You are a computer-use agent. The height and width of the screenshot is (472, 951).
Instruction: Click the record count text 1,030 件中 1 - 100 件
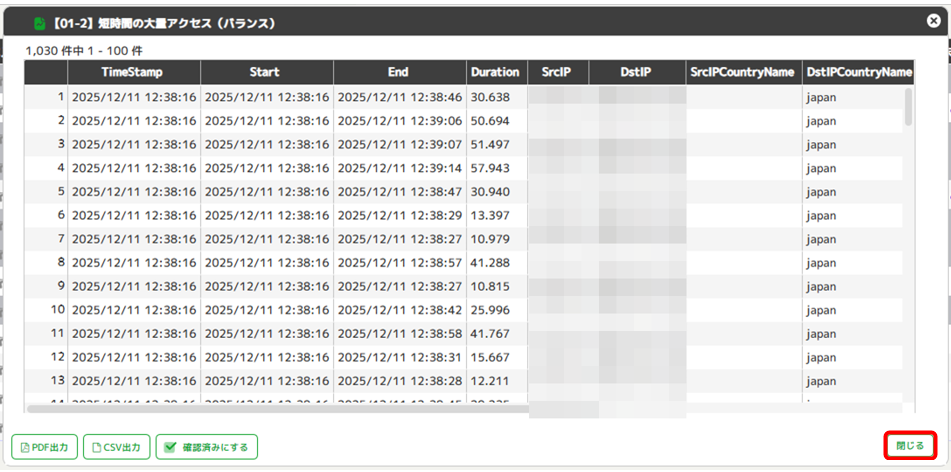(x=84, y=51)
